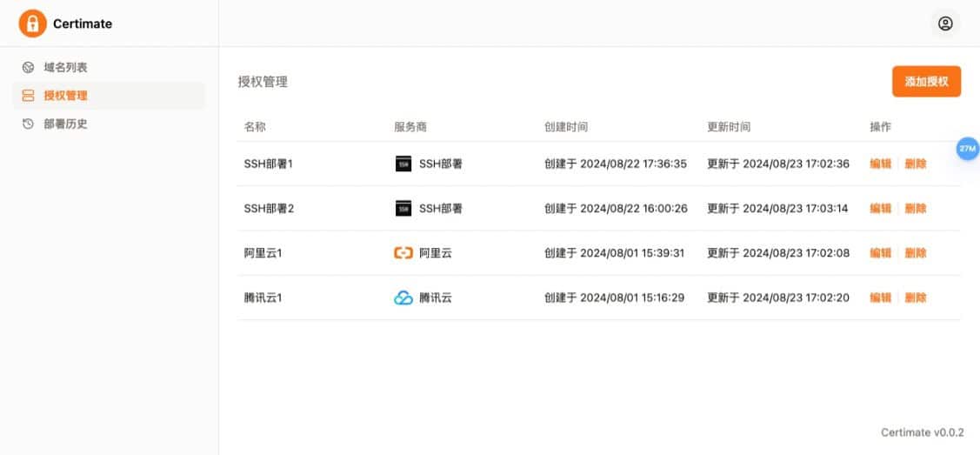Delete the 腾讯云1 authorization

click(x=916, y=298)
